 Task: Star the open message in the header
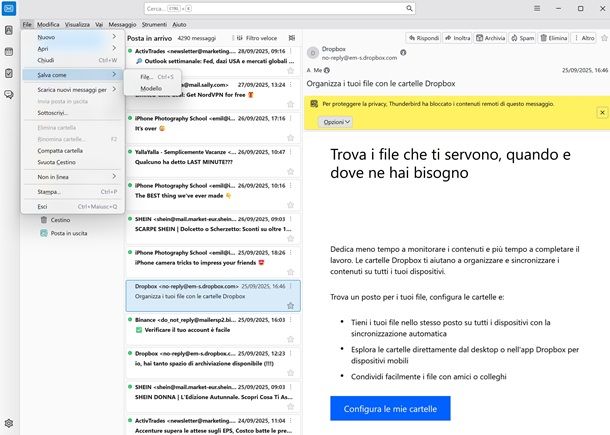(x=604, y=38)
